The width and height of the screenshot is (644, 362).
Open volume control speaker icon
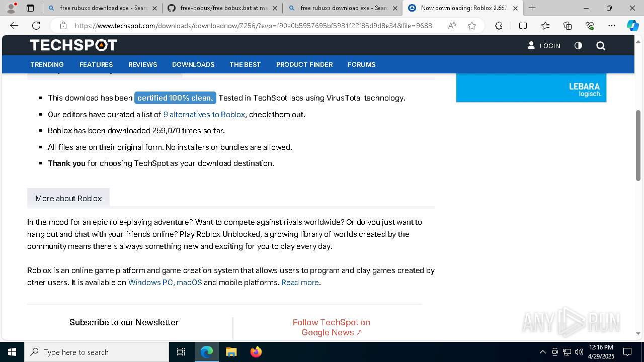point(579,352)
